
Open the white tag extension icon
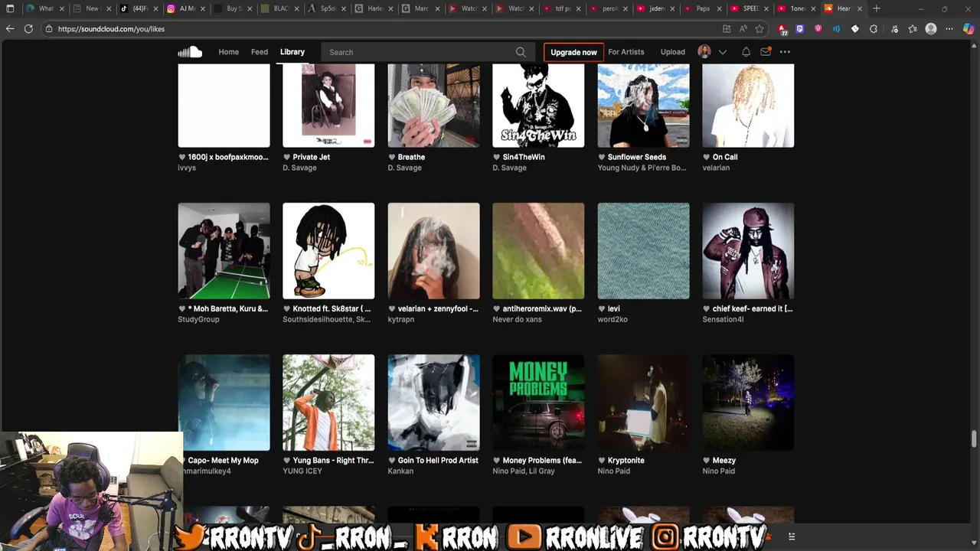pyautogui.click(x=855, y=28)
